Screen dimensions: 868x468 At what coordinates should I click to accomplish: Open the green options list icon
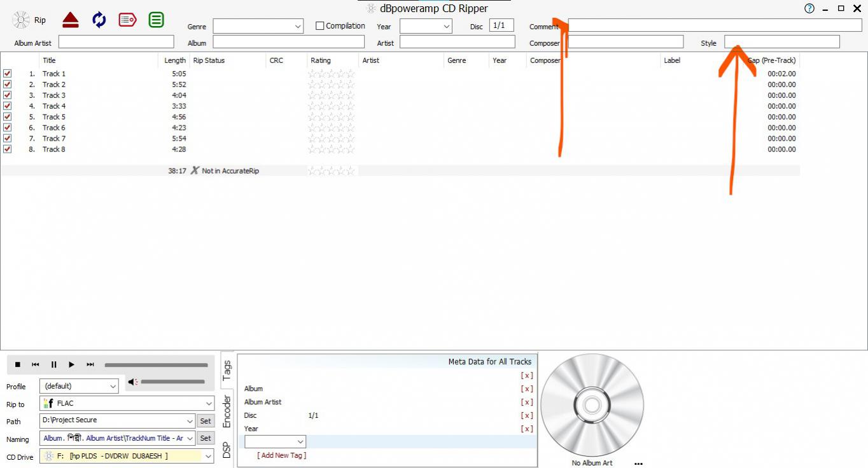(x=156, y=20)
